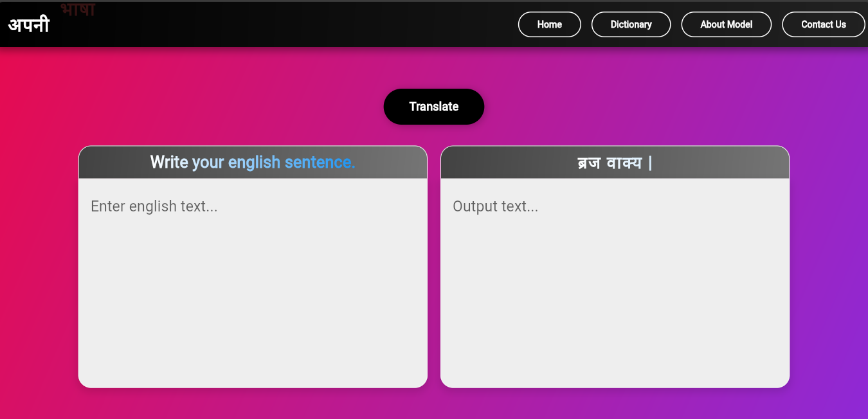Click the word 'sentence.' in blue
This screenshot has width=868, height=419.
click(x=320, y=162)
